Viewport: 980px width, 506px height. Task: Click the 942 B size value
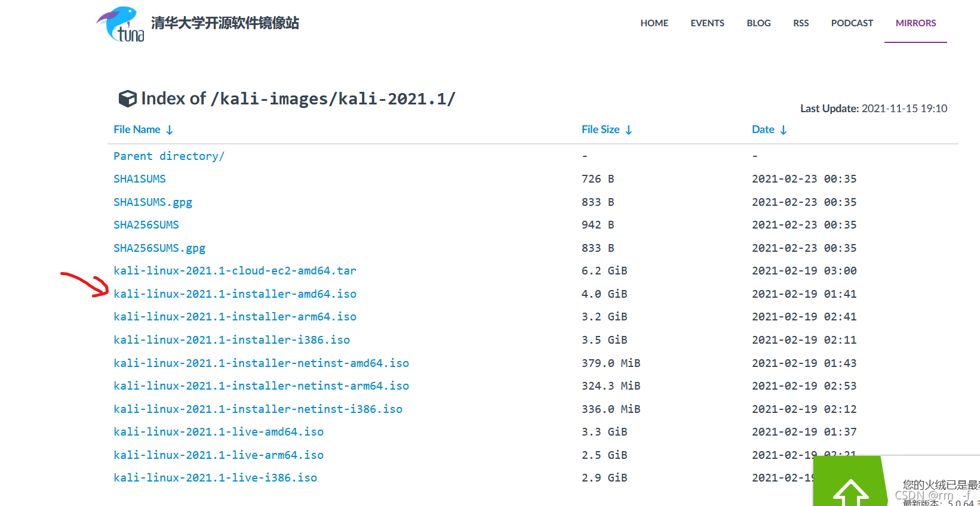[598, 225]
